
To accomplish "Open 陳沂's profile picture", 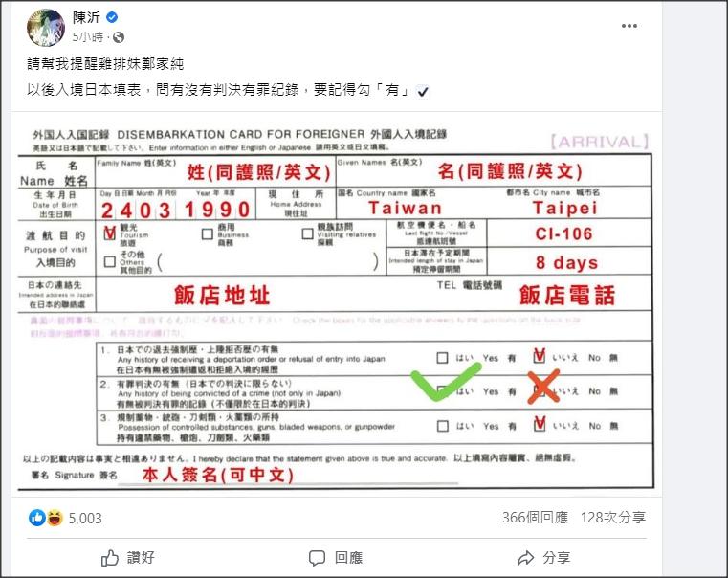I will [46, 28].
